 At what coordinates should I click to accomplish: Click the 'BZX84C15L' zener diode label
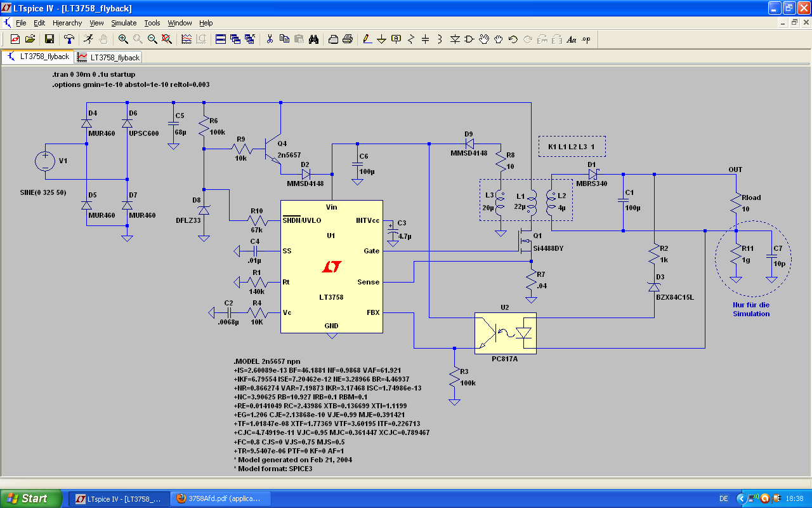[675, 297]
